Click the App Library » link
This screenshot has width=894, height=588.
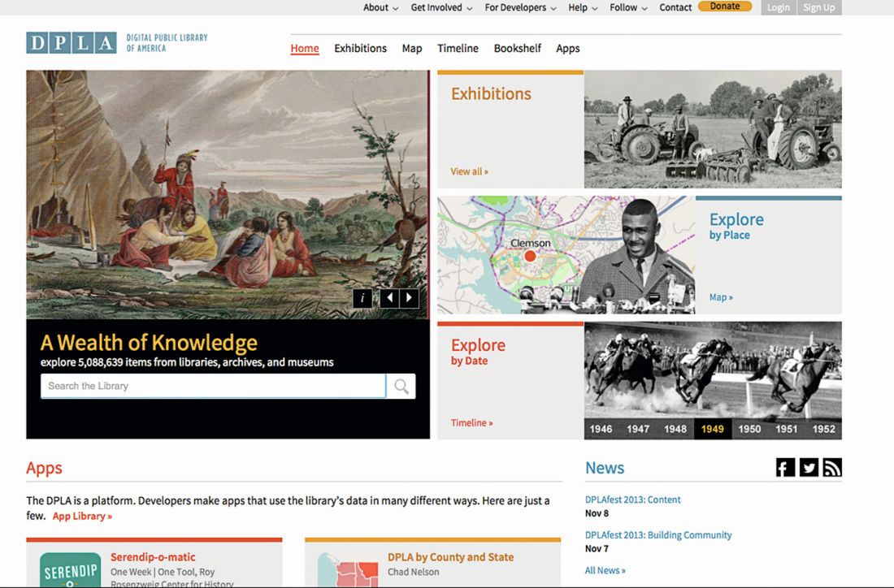tap(82, 517)
